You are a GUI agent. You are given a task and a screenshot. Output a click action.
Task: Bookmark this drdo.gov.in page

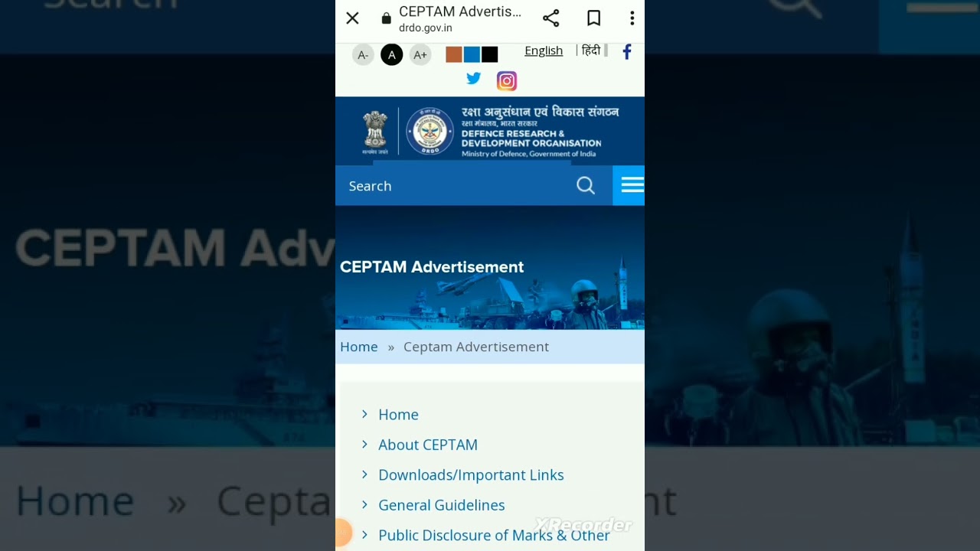pos(593,18)
